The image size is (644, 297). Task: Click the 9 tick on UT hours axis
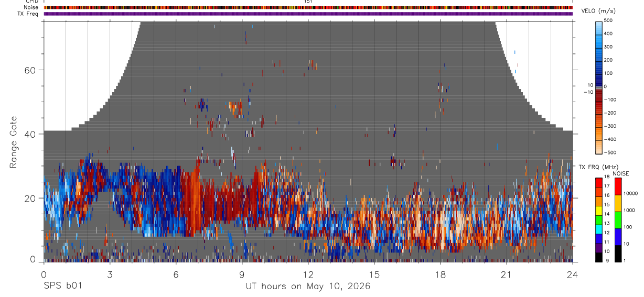coord(242,274)
